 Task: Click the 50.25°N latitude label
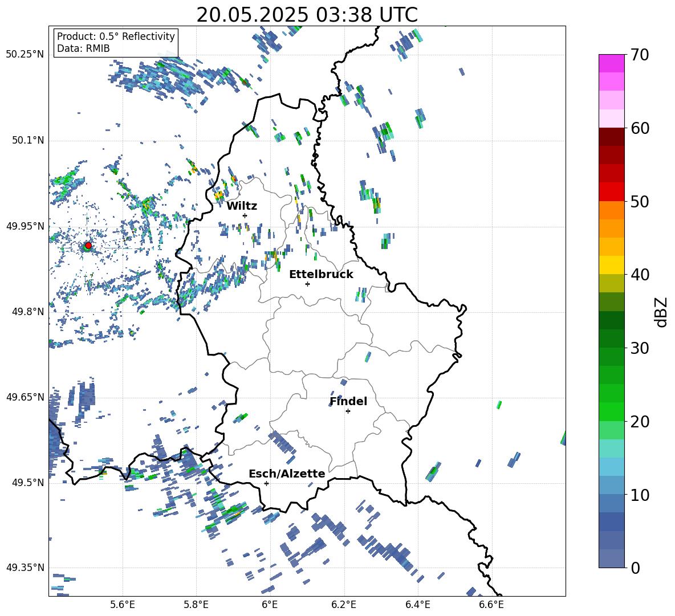pos(25,55)
